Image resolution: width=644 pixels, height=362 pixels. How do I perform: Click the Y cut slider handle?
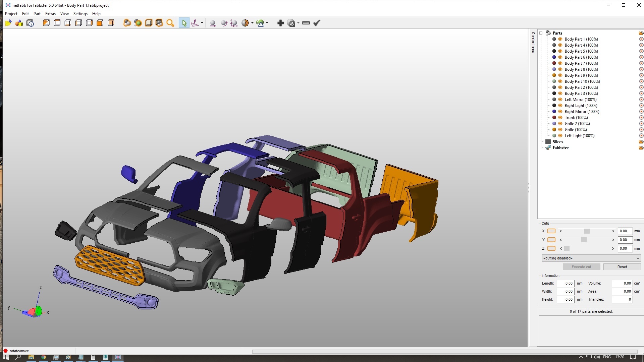coord(584,240)
